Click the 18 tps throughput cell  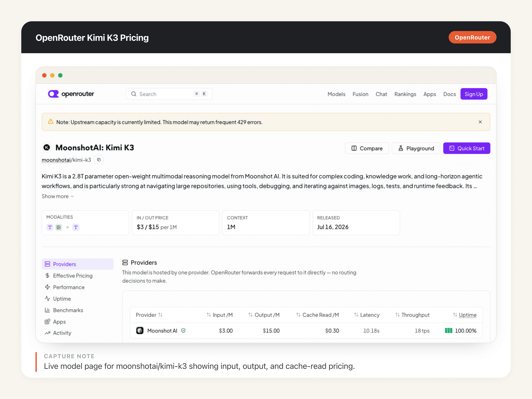pyautogui.click(x=422, y=331)
